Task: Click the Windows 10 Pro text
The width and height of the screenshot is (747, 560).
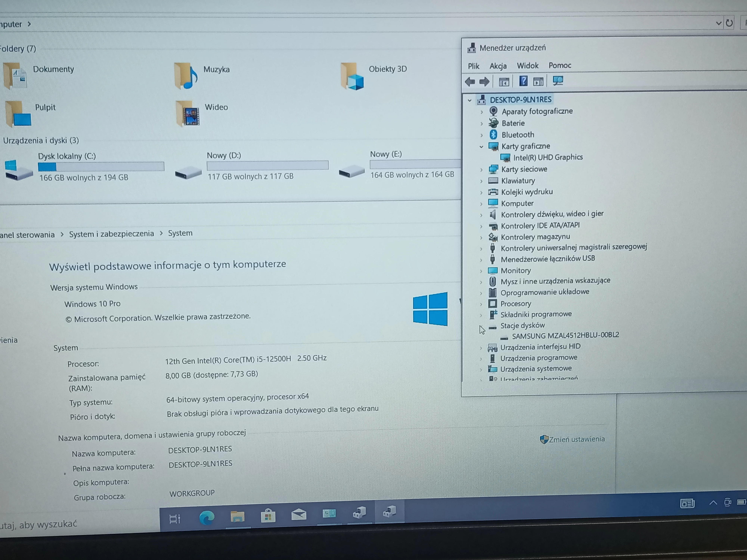Action: coord(92,304)
